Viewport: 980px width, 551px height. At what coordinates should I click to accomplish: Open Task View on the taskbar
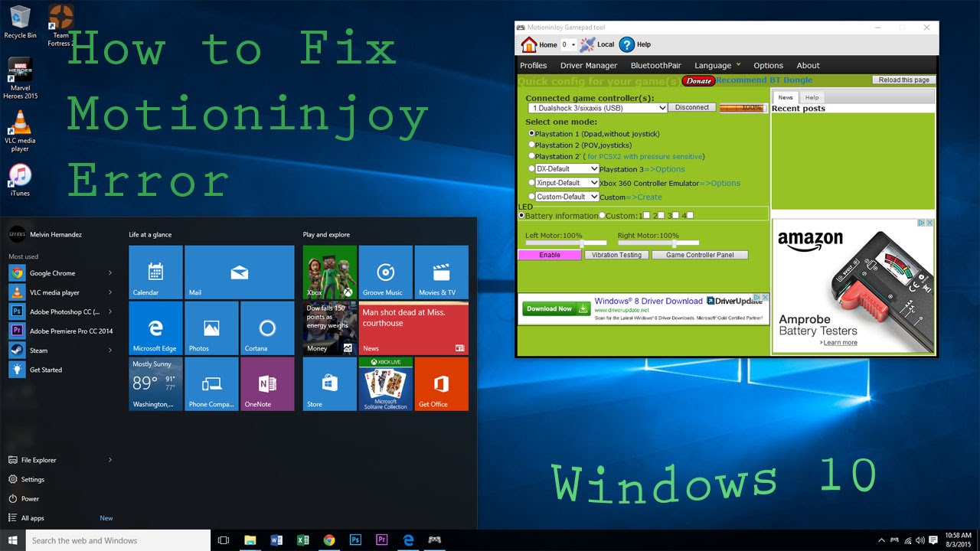tap(224, 540)
